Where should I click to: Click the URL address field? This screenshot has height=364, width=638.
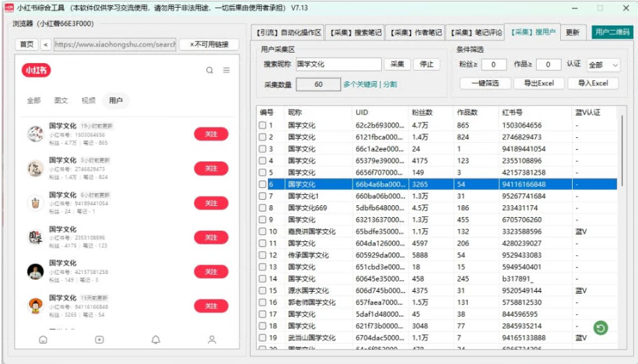click(x=115, y=44)
